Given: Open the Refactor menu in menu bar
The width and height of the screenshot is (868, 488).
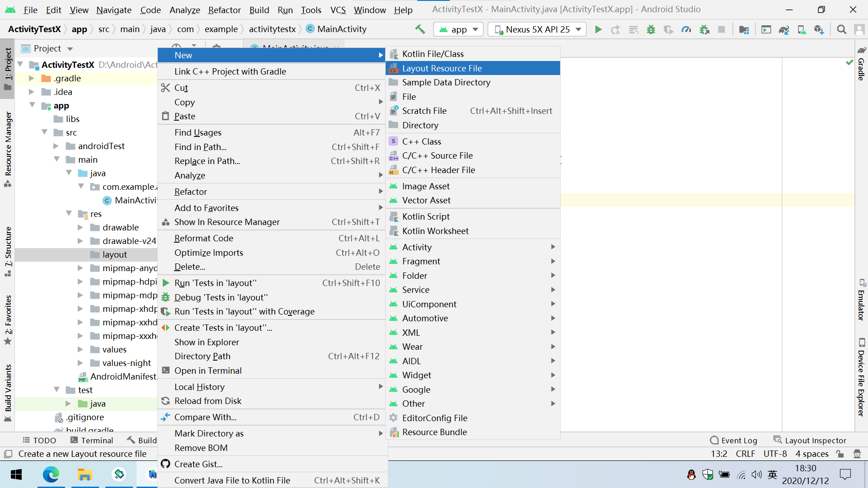Looking at the screenshot, I should click(224, 9).
